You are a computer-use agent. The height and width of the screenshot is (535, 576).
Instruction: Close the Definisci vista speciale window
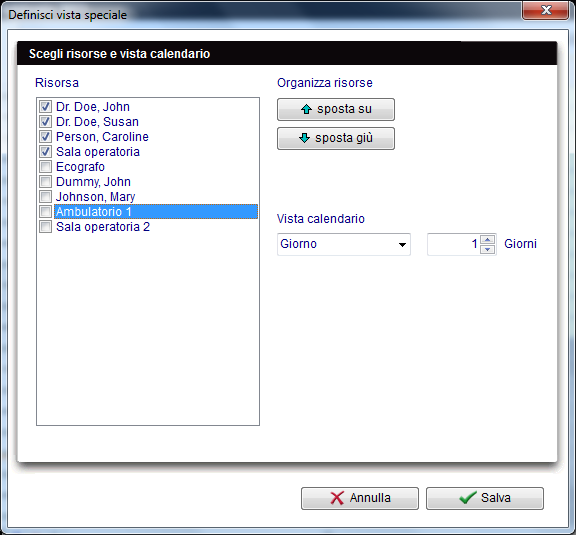(546, 10)
